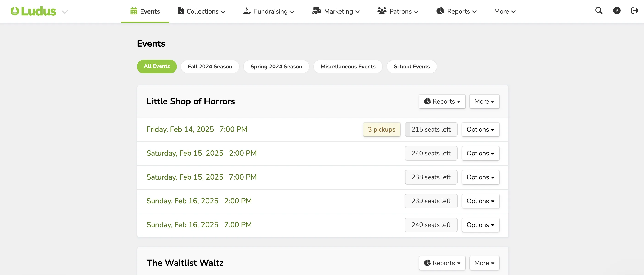Click the Patrons people icon
This screenshot has width=644, height=275.
(382, 11)
